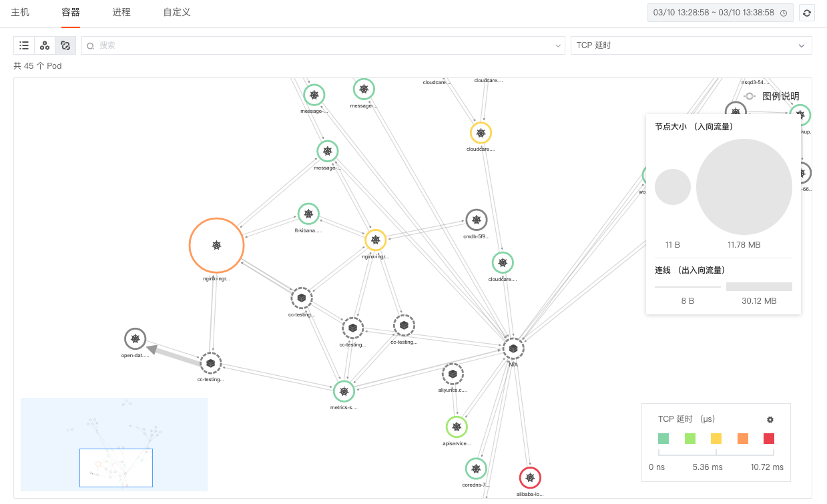The width and height of the screenshot is (827, 504).
Task: Click the red swatch in TCP legend
Action: pos(769,439)
